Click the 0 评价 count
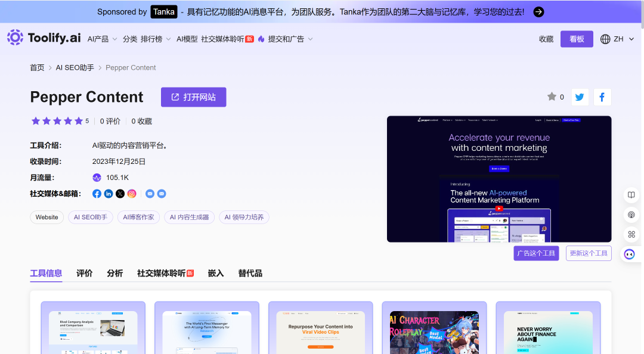This screenshot has width=644, height=354. click(110, 121)
